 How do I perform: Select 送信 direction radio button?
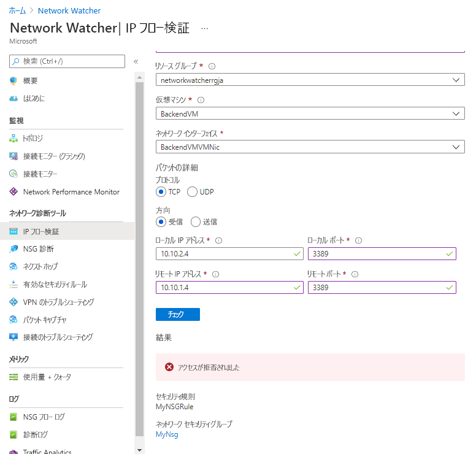tap(196, 222)
